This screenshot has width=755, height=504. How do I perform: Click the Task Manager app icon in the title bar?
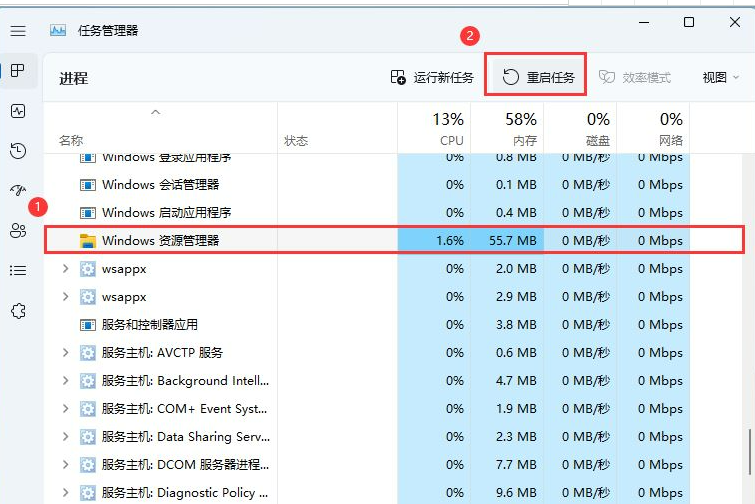point(58,31)
